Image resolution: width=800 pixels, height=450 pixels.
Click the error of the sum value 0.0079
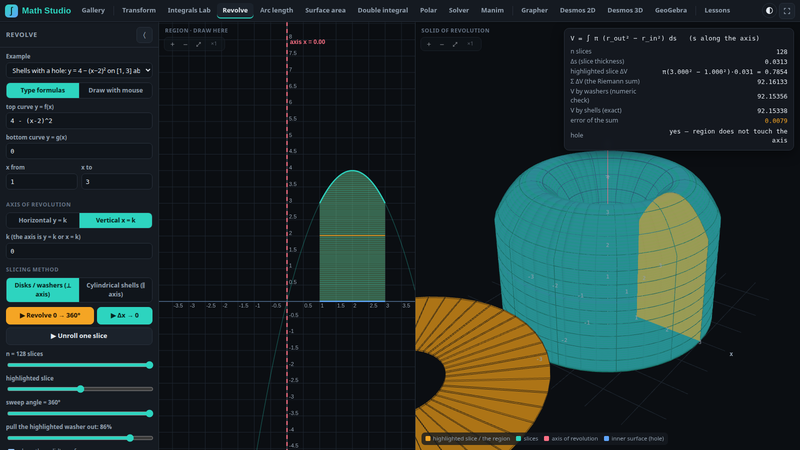pyautogui.click(x=776, y=121)
